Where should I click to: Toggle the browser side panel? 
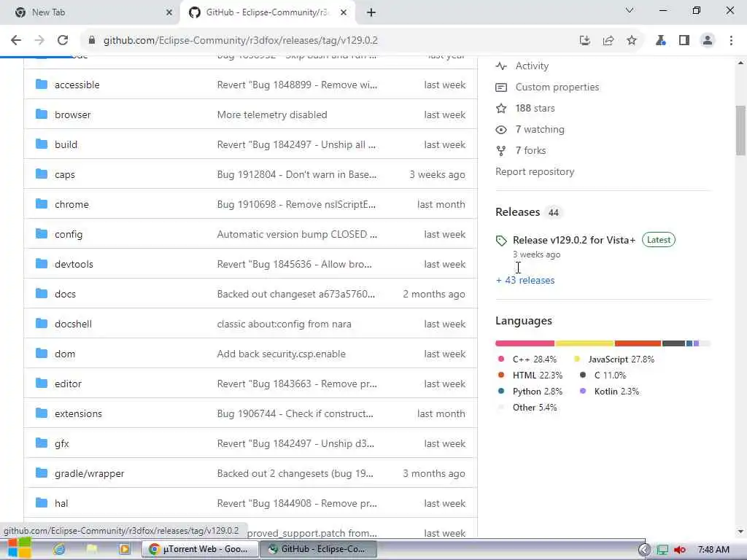click(x=684, y=41)
